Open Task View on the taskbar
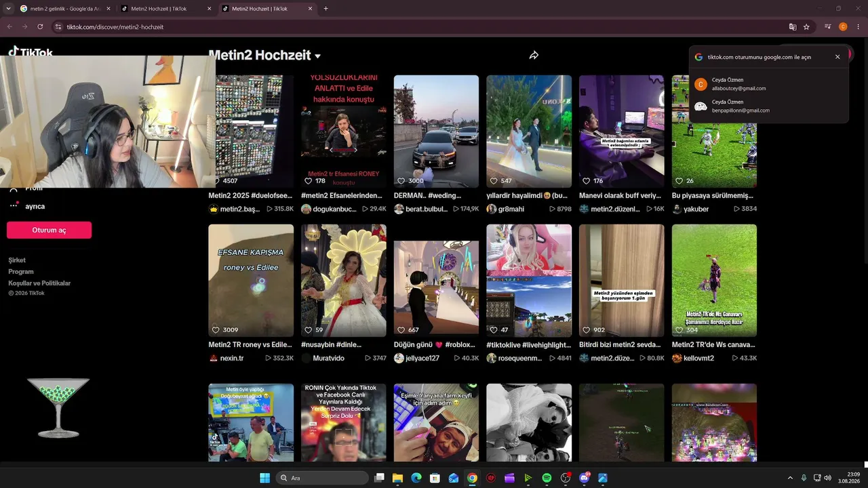 (x=380, y=478)
